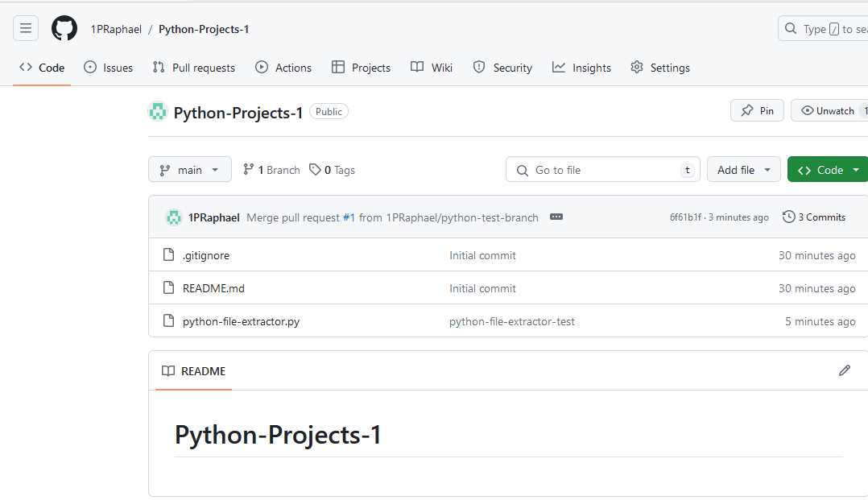Click the file icon beside README.md
This screenshot has width=868, height=500.
tap(168, 288)
